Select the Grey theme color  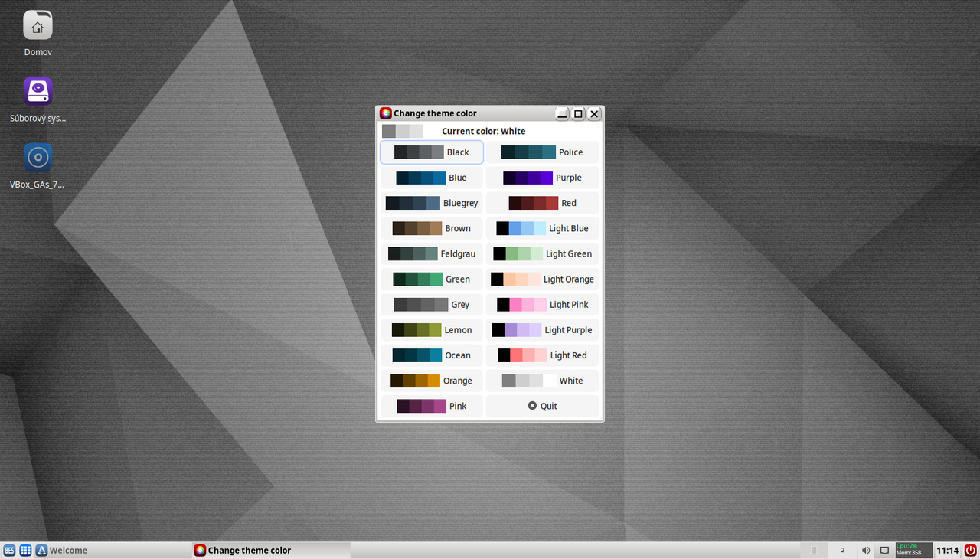(x=432, y=304)
